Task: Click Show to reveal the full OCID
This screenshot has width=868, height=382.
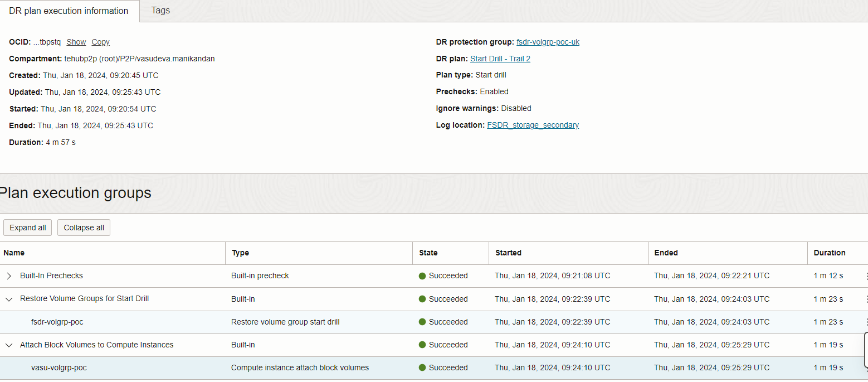Action: (76, 42)
